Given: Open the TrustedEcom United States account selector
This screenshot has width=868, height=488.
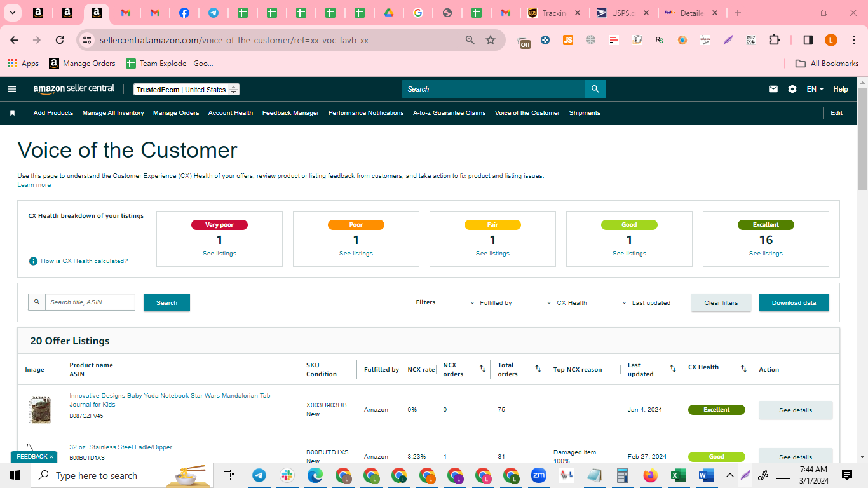Looking at the screenshot, I should (x=186, y=90).
